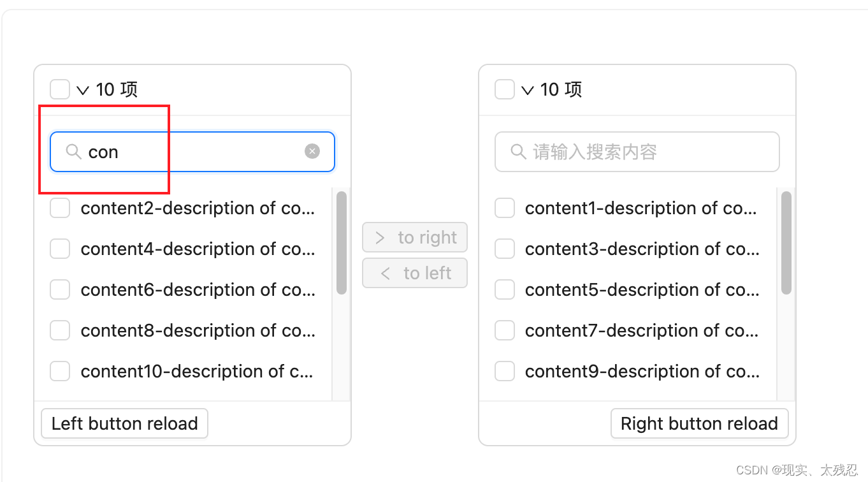This screenshot has width=868, height=482.
Task: Toggle right panel select-all checkbox
Action: click(x=505, y=89)
